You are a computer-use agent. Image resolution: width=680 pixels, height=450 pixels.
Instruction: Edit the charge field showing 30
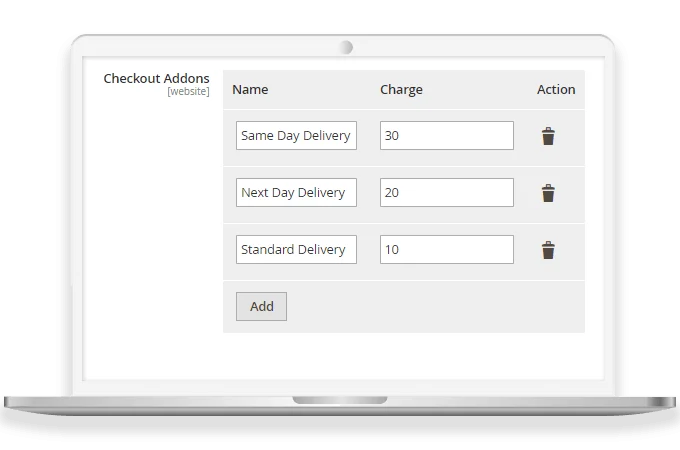pyautogui.click(x=446, y=136)
